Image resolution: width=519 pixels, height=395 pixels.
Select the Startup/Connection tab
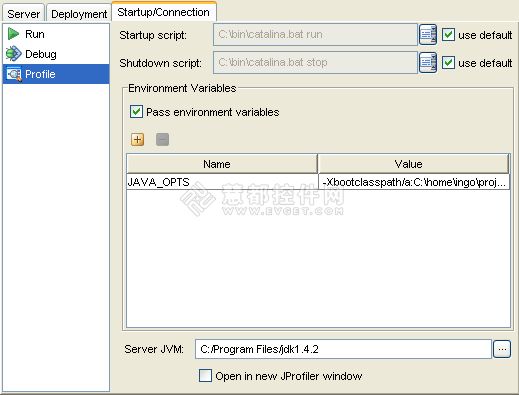[164, 12]
